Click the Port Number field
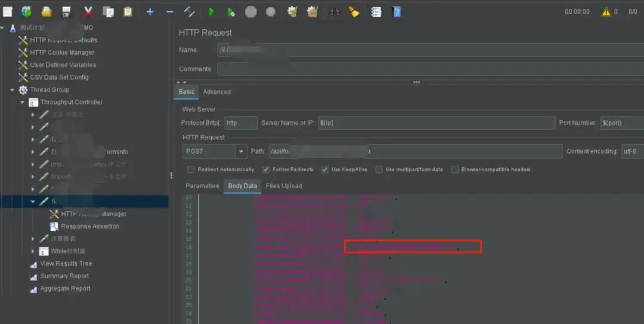644x324 pixels. [622, 123]
